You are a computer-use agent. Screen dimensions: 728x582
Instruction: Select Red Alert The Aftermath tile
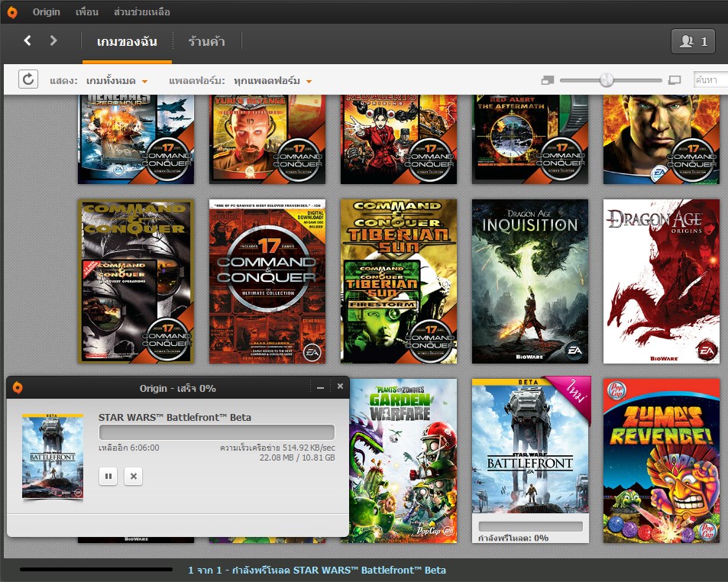529,139
